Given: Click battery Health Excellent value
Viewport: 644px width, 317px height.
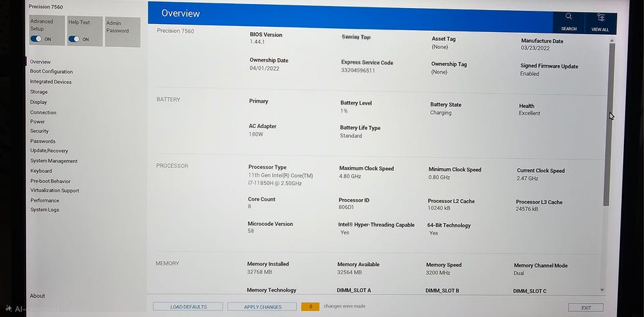Looking at the screenshot, I should pyautogui.click(x=529, y=113).
